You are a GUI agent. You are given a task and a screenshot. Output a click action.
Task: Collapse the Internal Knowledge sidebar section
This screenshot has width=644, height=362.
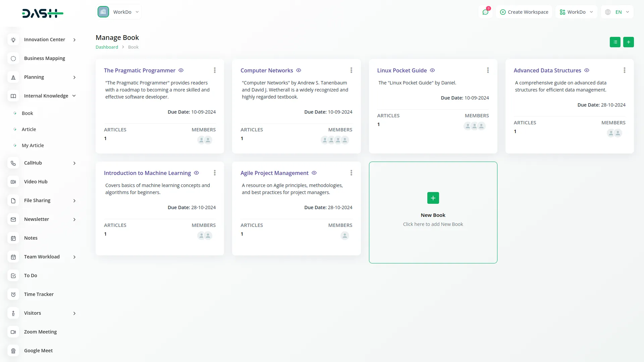(x=74, y=96)
